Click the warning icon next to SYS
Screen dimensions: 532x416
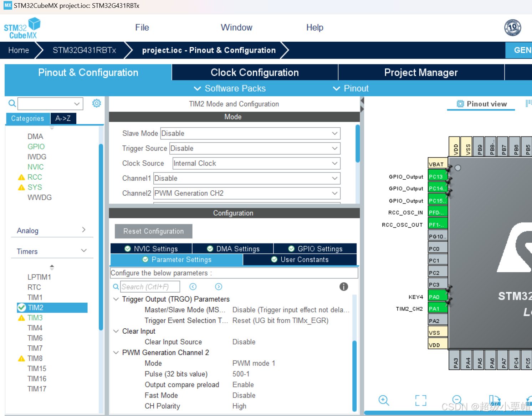pos(21,188)
